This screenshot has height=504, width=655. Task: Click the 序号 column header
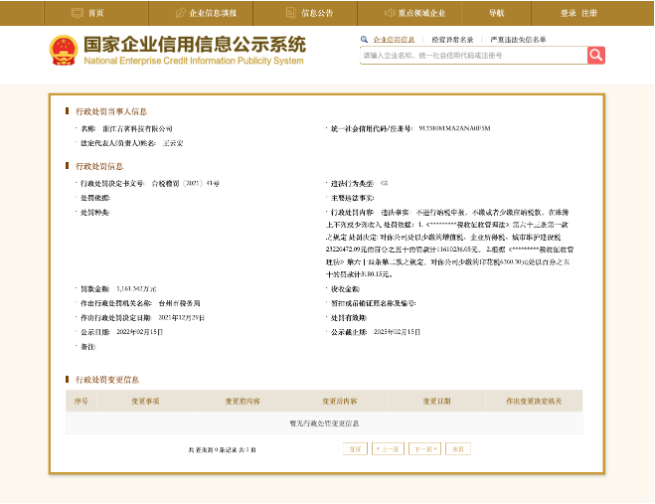pyautogui.click(x=81, y=401)
